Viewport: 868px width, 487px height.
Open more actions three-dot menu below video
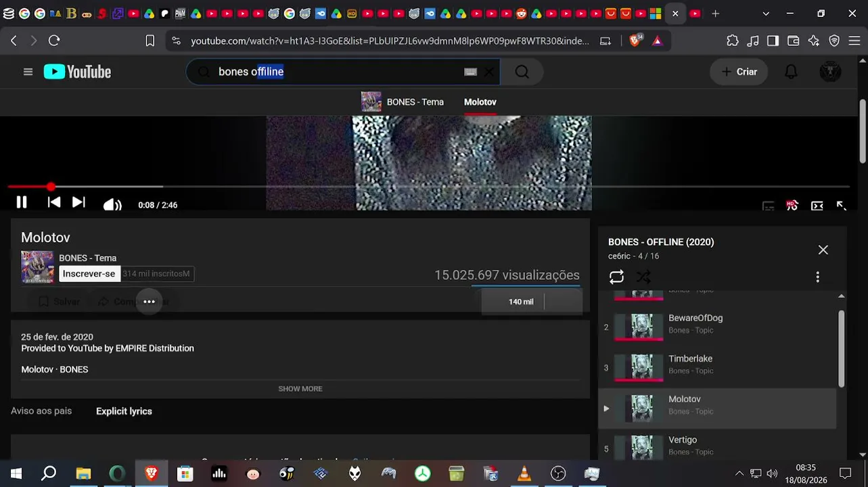point(149,302)
